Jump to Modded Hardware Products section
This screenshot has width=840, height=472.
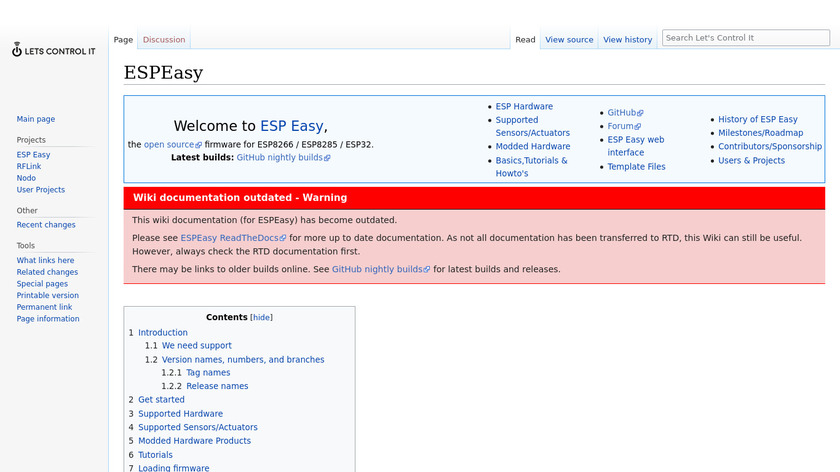point(194,440)
